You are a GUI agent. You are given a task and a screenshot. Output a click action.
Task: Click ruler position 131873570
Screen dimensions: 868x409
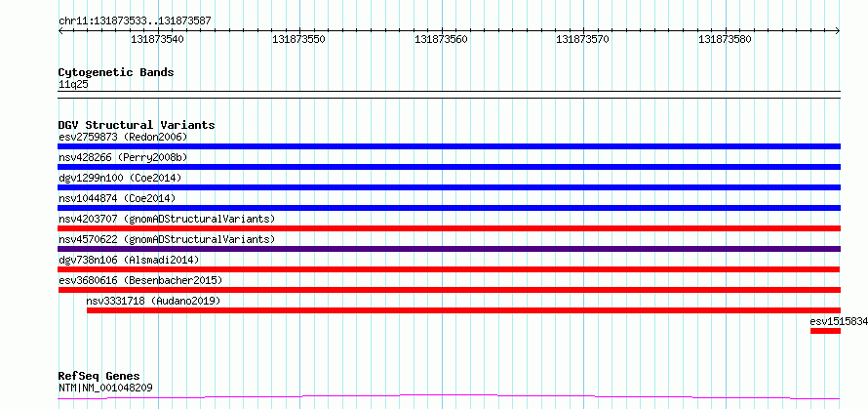[583, 40]
